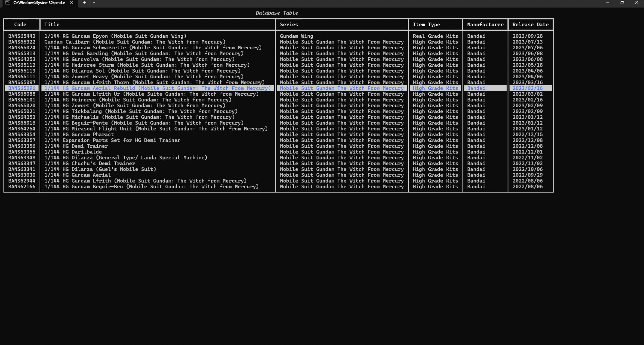Select the 1/144 HG Darilbalde row

click(x=73, y=152)
